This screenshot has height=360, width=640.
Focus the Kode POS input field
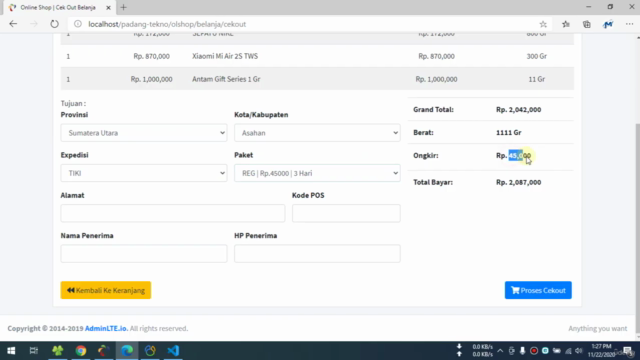(x=346, y=213)
